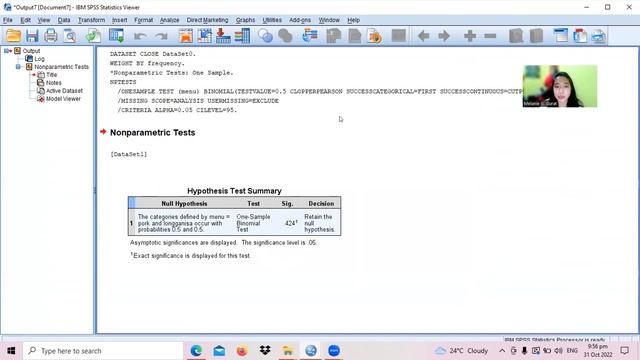Recall recently used dialogs icon
This screenshot has width=640, height=360.
pyautogui.click(x=117, y=36)
